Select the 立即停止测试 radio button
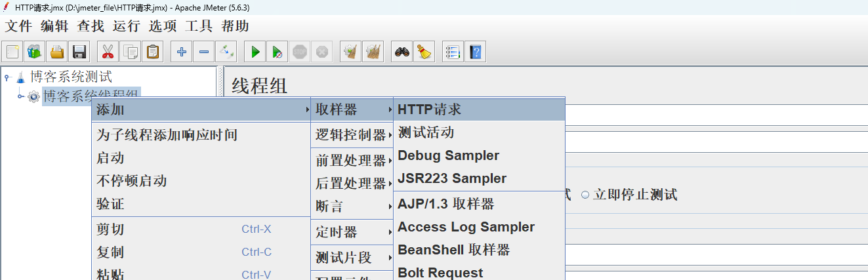This screenshot has height=280, width=868. (x=585, y=195)
